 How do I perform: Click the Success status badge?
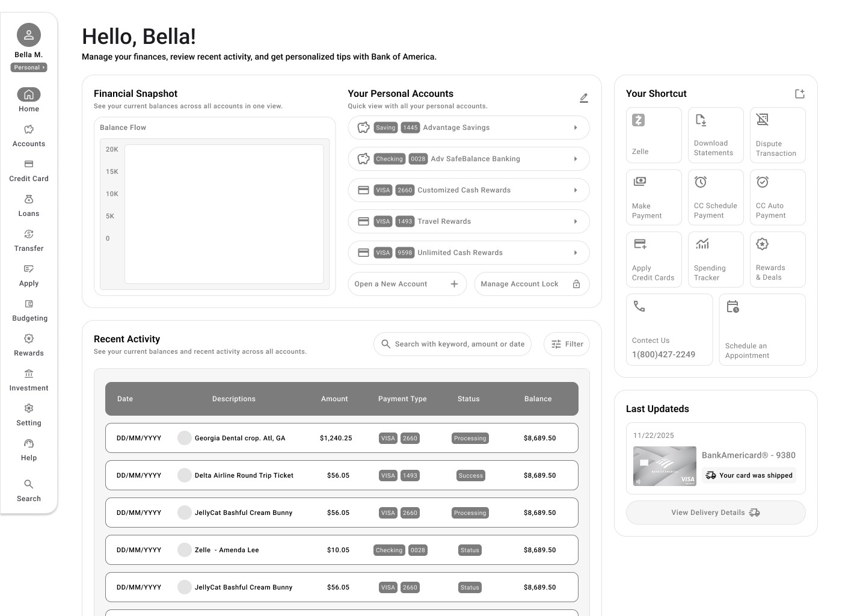pyautogui.click(x=470, y=475)
